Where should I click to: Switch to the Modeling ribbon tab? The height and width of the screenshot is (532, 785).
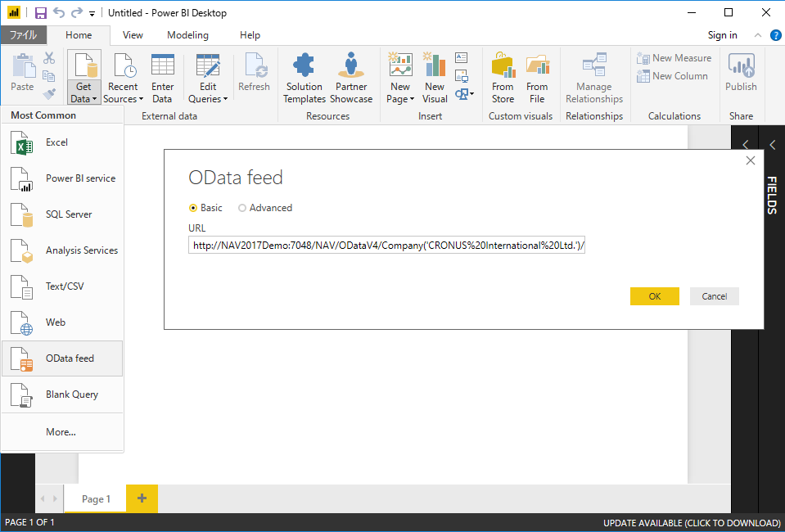[187, 35]
